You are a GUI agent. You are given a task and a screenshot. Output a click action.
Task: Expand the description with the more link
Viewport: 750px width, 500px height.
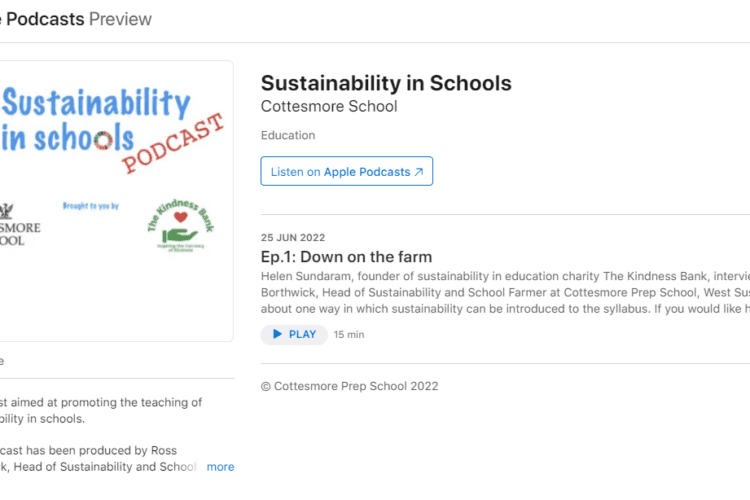pyautogui.click(x=220, y=467)
